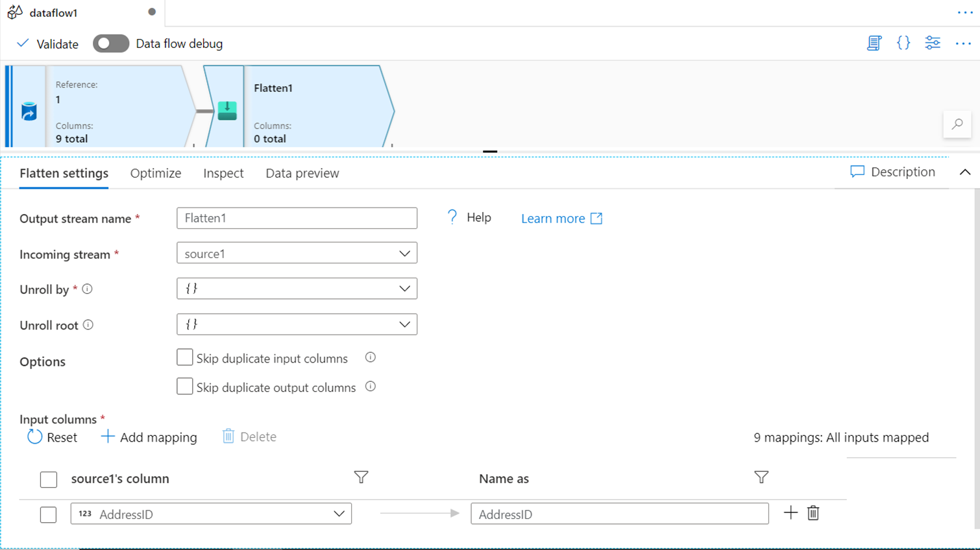Expand the Unroll by dropdown

click(x=297, y=289)
